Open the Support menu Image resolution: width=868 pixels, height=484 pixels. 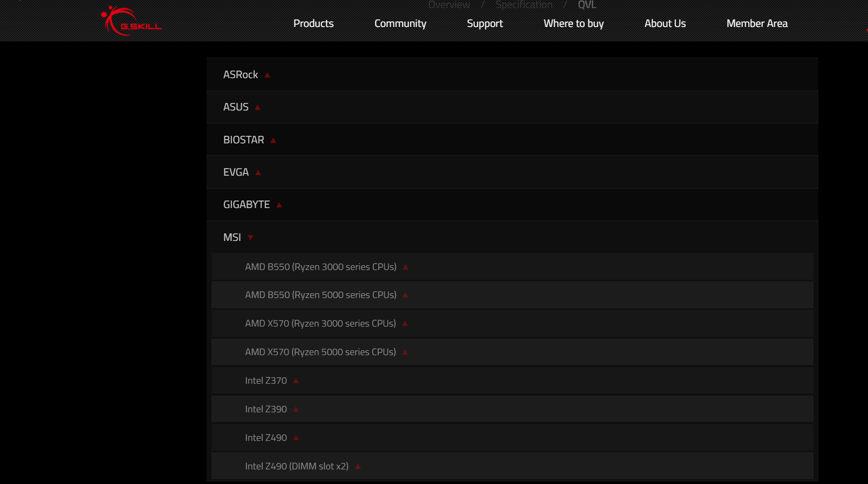pyautogui.click(x=485, y=24)
